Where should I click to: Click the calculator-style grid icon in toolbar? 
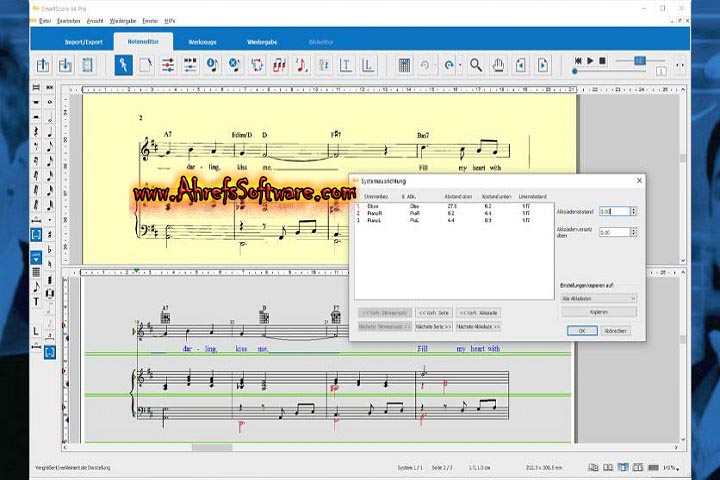click(x=404, y=65)
